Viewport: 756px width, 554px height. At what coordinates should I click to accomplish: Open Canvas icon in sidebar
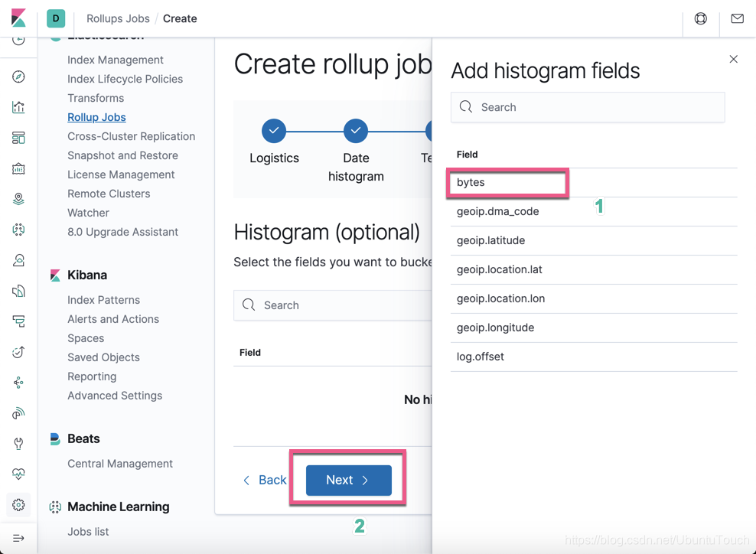[18, 168]
